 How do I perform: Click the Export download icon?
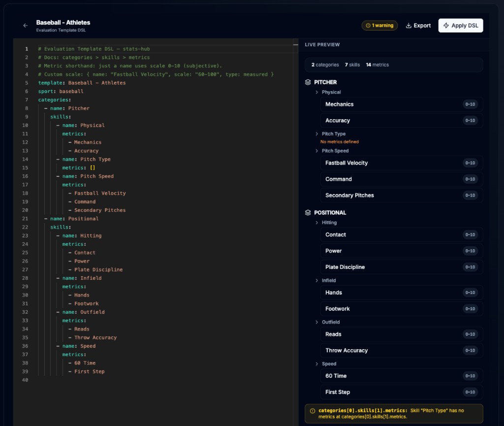coord(409,26)
